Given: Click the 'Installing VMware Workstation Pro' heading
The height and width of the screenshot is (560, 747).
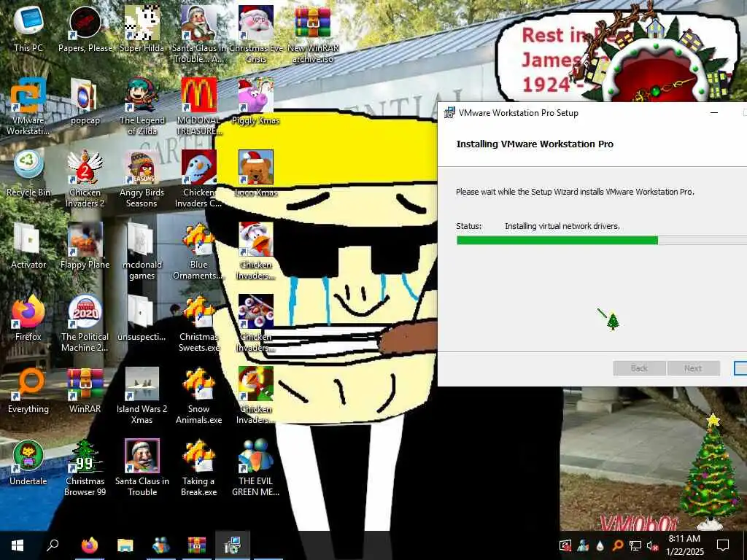Looking at the screenshot, I should (535, 144).
